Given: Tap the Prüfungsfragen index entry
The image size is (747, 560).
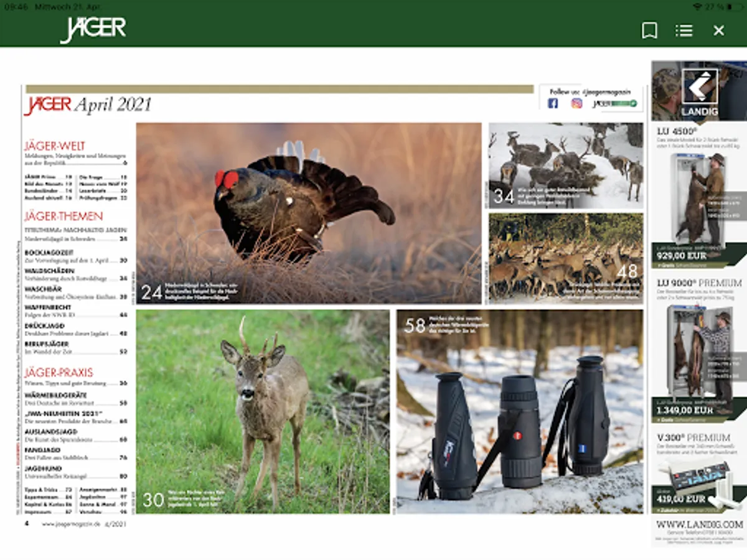Looking at the screenshot, I should (x=103, y=198).
